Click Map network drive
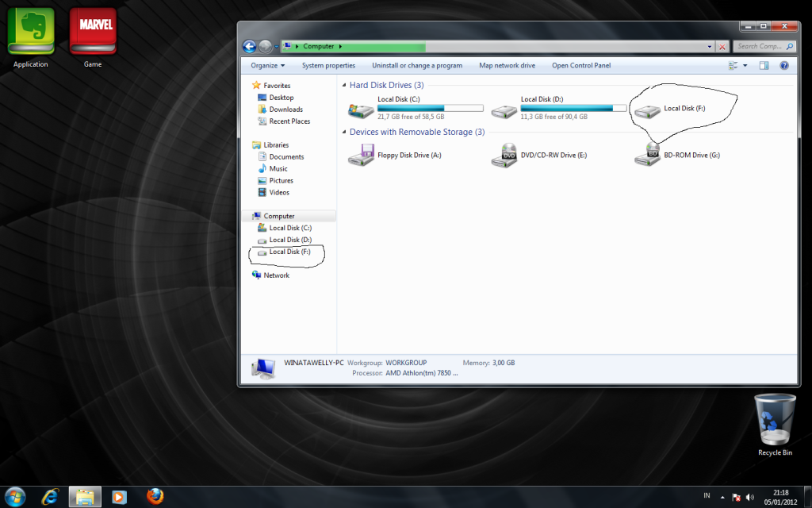The width and height of the screenshot is (812, 508). click(507, 65)
